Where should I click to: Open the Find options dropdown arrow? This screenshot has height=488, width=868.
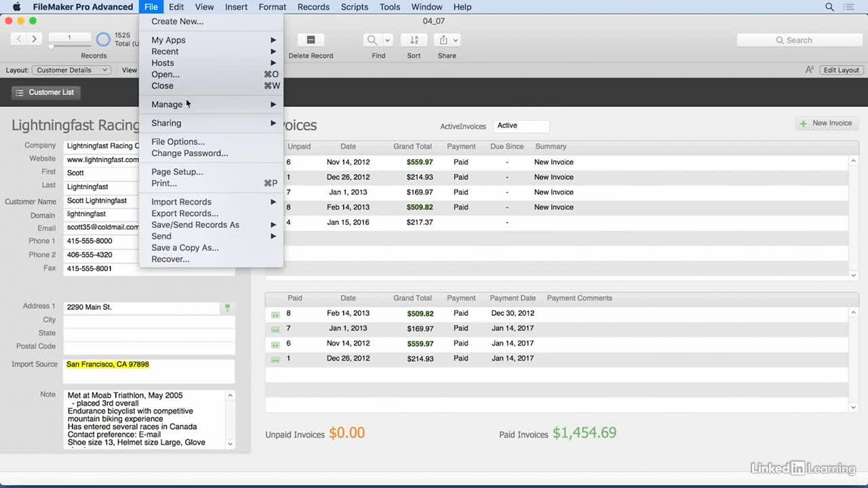coord(387,40)
